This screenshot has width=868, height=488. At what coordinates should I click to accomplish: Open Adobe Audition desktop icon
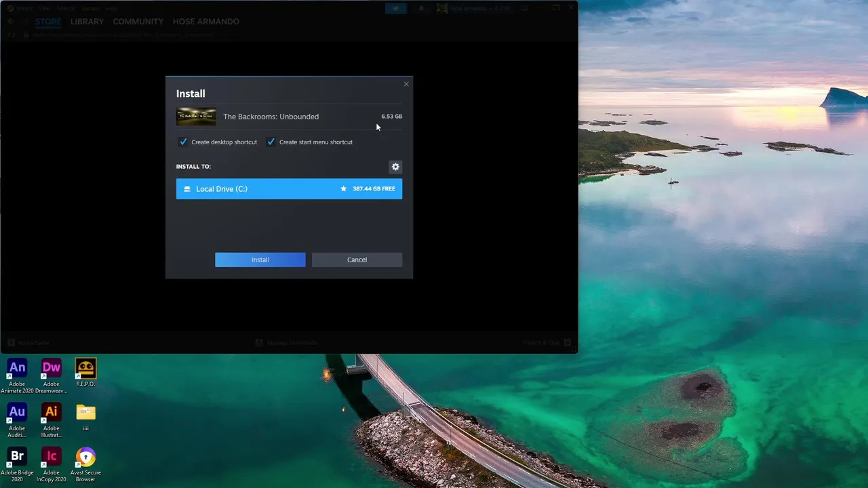(x=17, y=420)
